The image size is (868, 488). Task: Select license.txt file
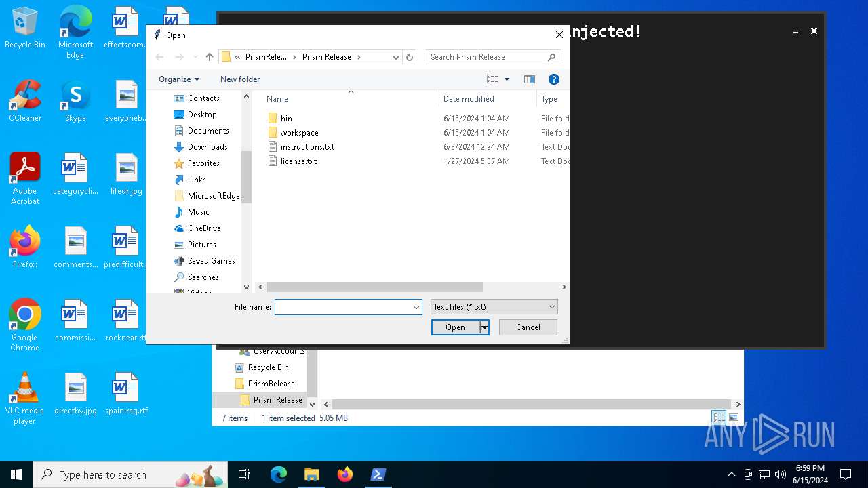click(298, 161)
